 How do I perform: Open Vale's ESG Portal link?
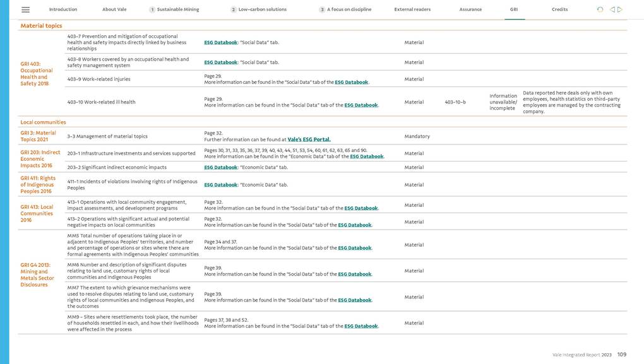(309, 139)
